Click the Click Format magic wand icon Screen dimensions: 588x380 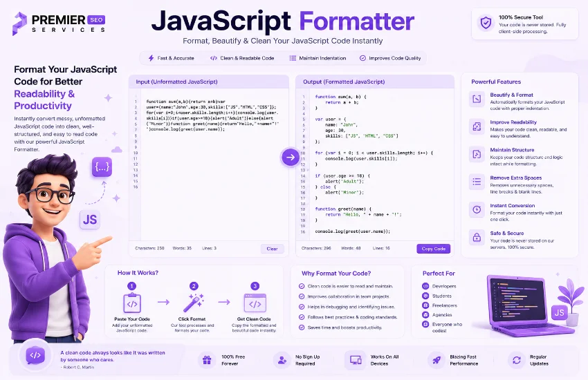193,303
